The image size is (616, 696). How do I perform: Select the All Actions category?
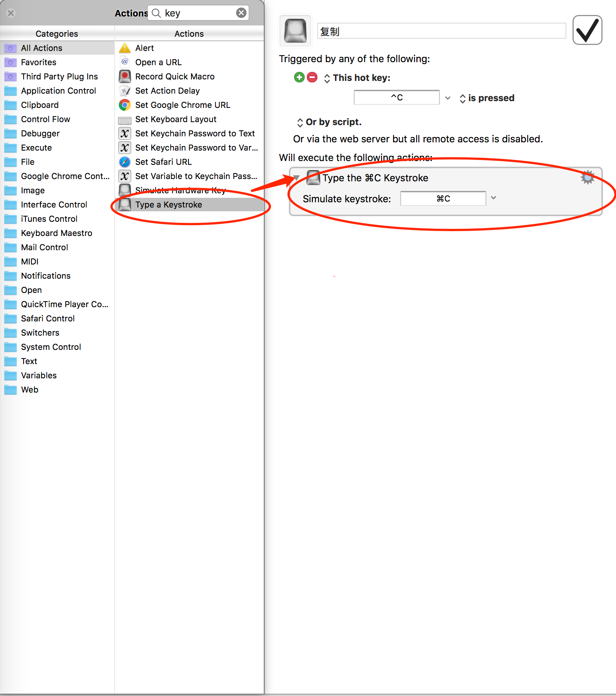point(57,48)
